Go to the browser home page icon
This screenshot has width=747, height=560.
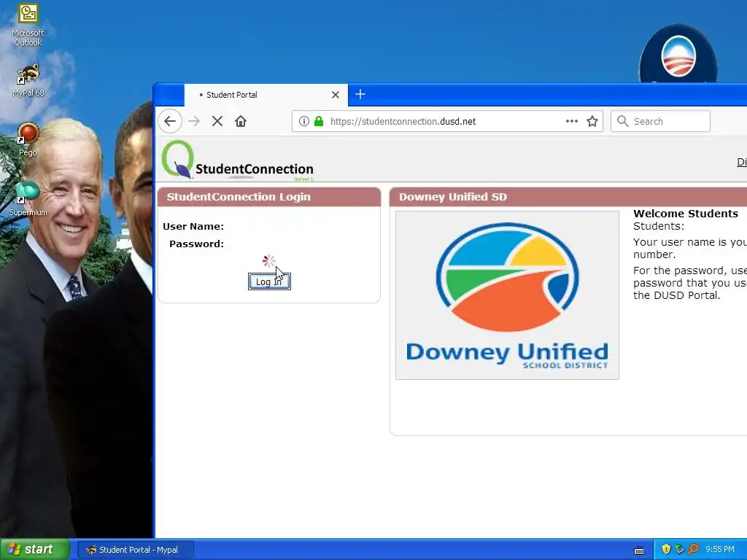pyautogui.click(x=241, y=121)
